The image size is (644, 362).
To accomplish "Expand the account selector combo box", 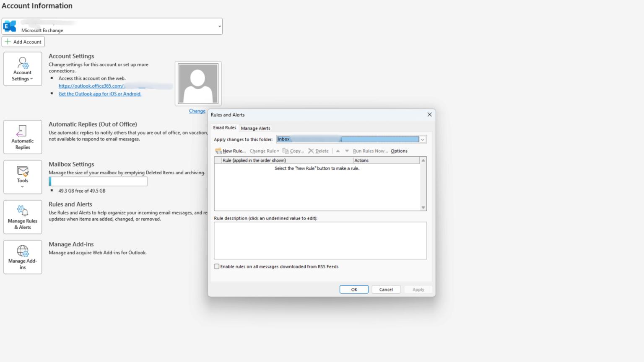I will tap(219, 26).
